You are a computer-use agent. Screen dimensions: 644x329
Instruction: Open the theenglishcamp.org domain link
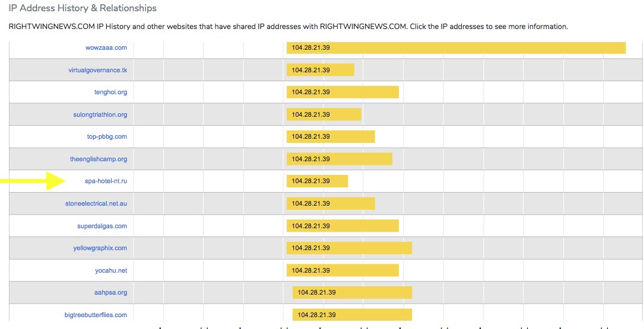pos(99,159)
